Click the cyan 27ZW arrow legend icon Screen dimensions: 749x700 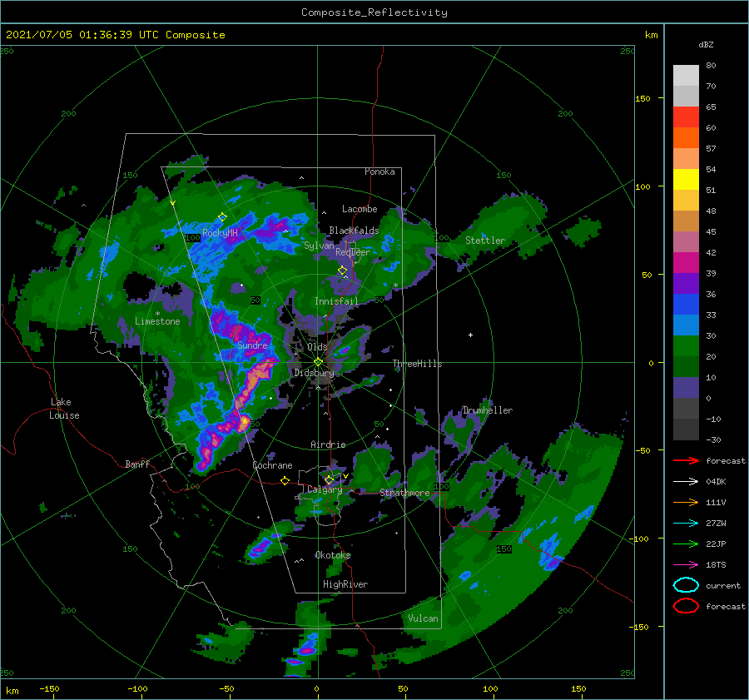click(x=686, y=524)
